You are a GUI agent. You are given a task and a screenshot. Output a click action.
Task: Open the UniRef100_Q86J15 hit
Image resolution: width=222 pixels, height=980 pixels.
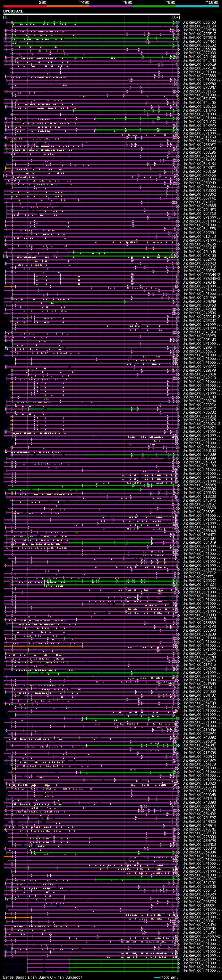[199, 106]
